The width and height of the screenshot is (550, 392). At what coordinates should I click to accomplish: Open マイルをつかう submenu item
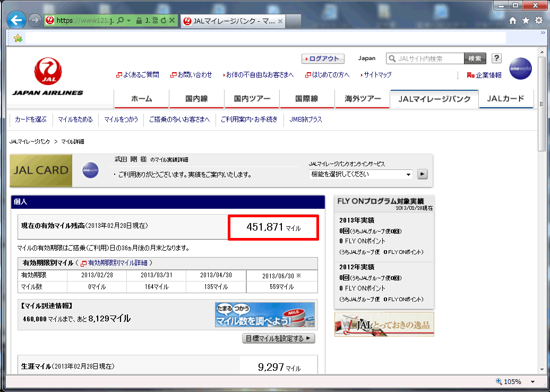tap(121, 120)
